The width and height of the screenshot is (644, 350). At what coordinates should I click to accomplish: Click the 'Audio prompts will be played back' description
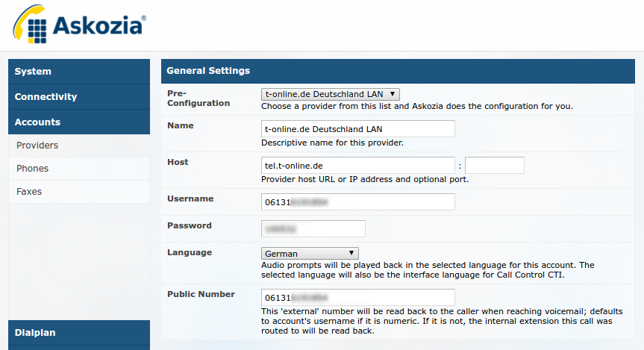coord(428,270)
